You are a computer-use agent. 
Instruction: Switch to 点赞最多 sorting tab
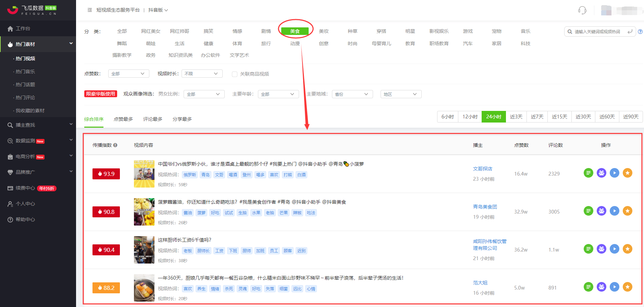coord(123,119)
